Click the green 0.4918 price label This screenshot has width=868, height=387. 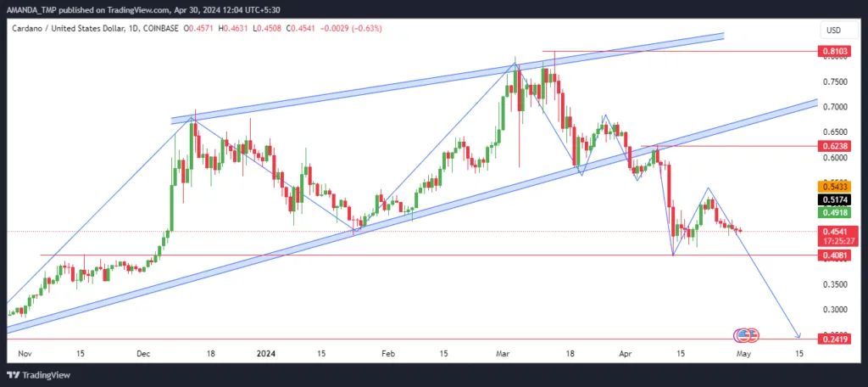point(835,213)
